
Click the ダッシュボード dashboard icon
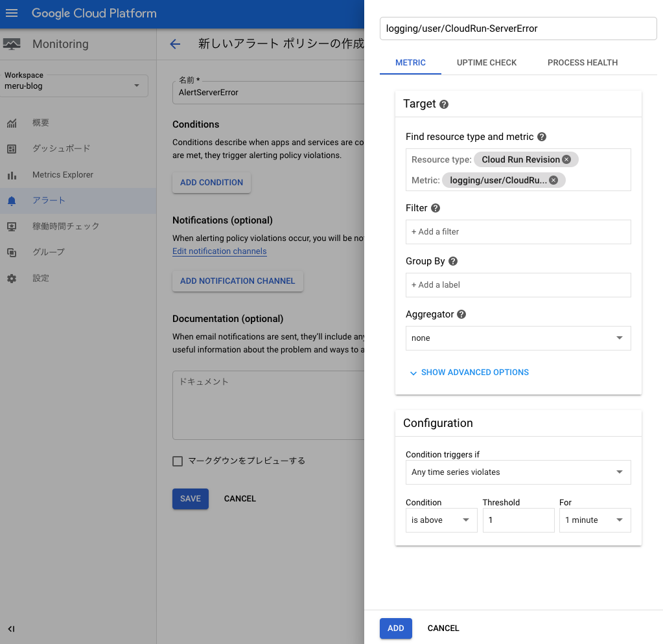[x=12, y=149]
